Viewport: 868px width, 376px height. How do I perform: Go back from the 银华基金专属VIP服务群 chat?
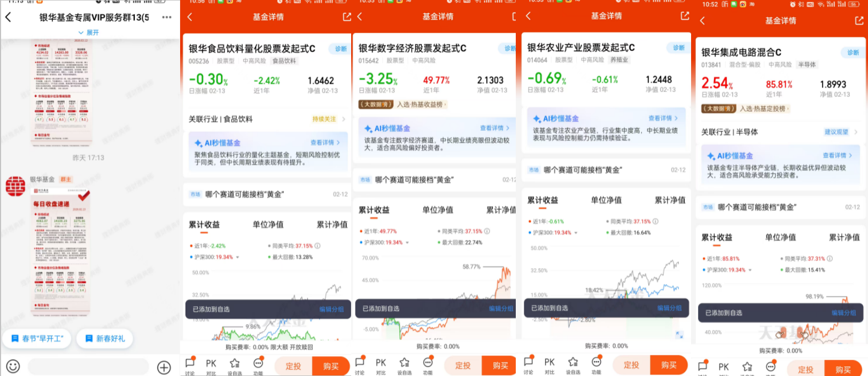pos(8,17)
